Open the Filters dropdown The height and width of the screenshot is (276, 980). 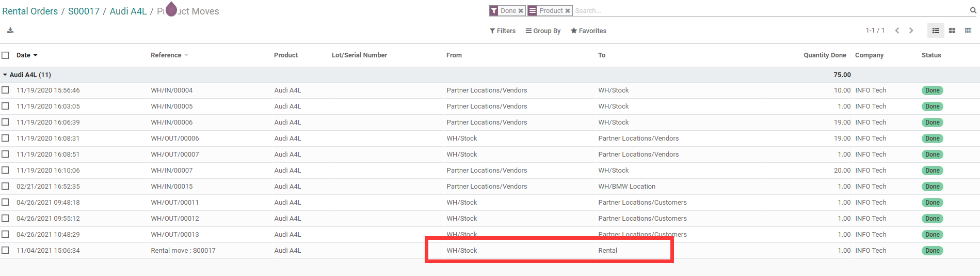pyautogui.click(x=503, y=31)
